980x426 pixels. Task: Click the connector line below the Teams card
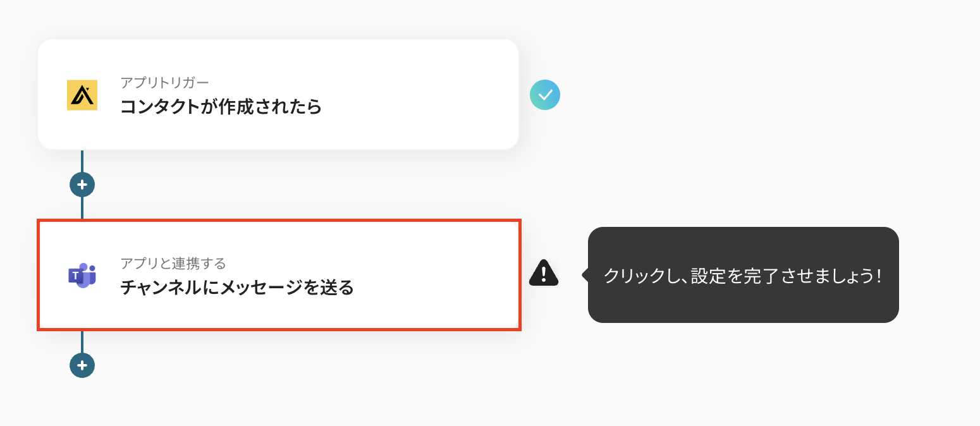[82, 341]
